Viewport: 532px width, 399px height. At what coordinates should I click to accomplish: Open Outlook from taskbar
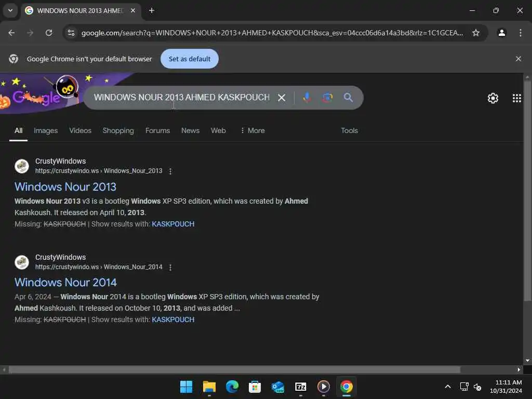[x=278, y=387]
